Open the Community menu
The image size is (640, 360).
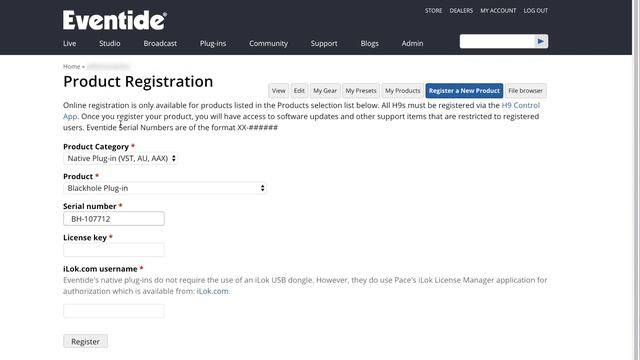[268, 43]
